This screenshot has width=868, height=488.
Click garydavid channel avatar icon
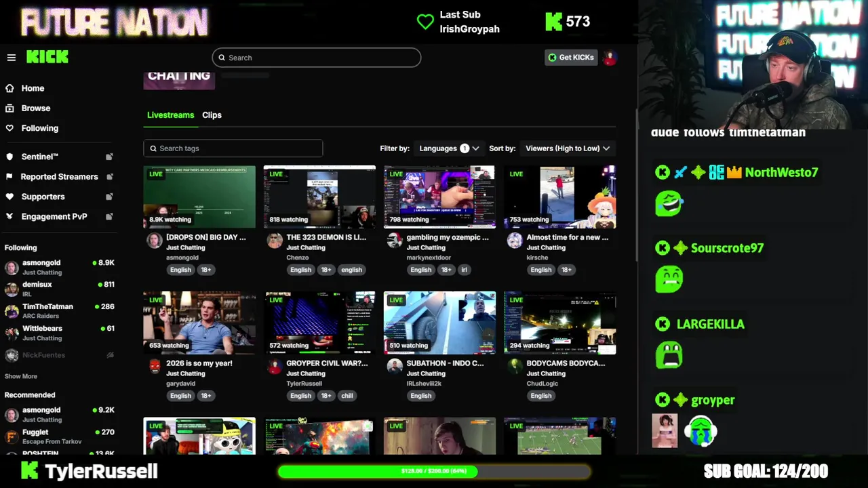point(155,367)
